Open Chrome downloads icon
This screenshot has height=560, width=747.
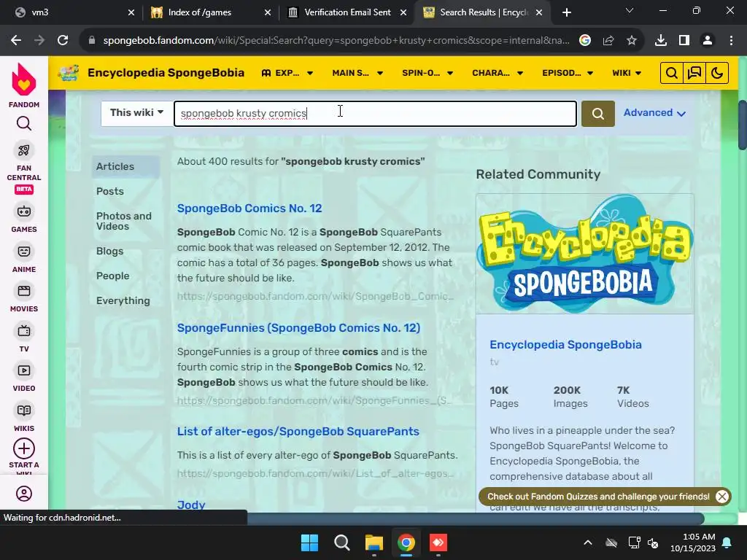tap(660, 41)
